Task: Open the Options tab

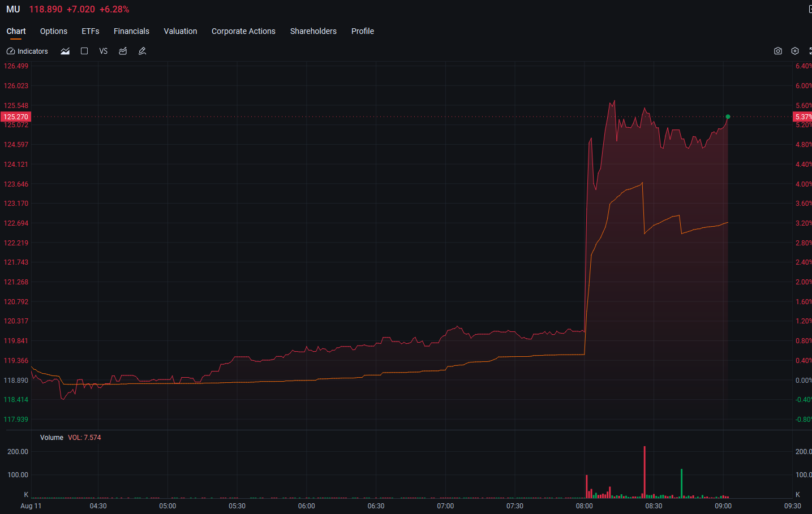Action: tap(54, 31)
